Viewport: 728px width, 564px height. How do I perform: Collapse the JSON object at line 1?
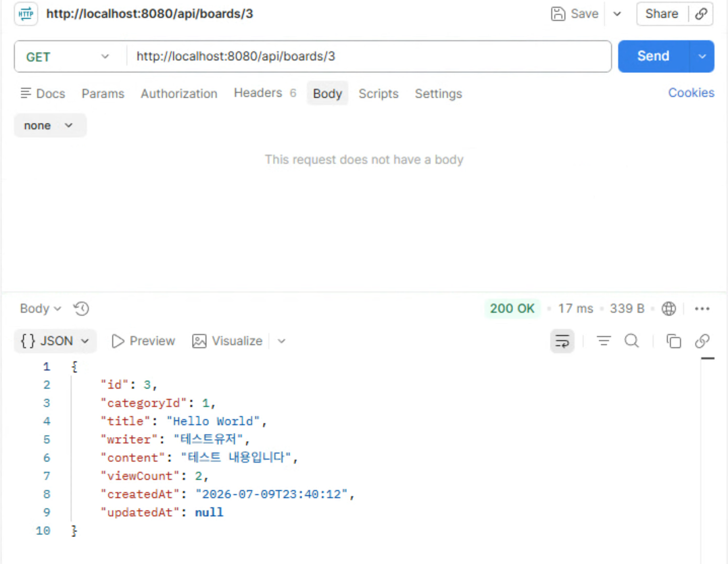[x=74, y=367]
